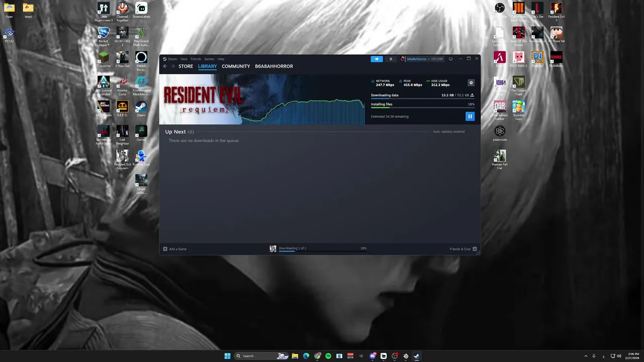Image resolution: width=644 pixels, height=362 pixels.
Task: Select Chained Together desktop icon
Action: pyautogui.click(x=122, y=12)
